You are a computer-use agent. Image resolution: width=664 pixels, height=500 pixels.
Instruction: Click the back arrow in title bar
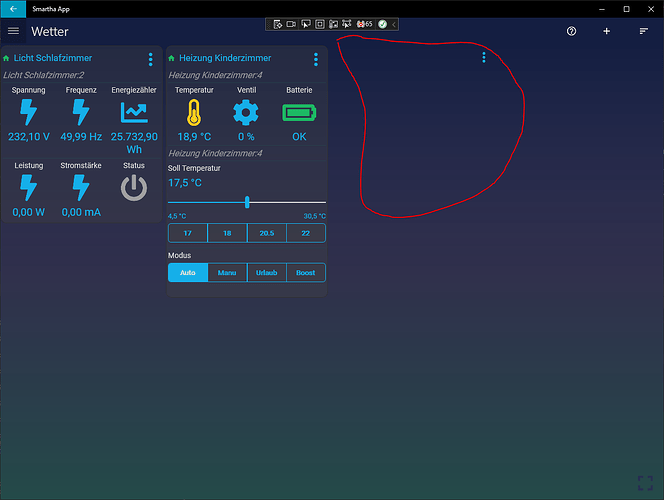(13, 9)
